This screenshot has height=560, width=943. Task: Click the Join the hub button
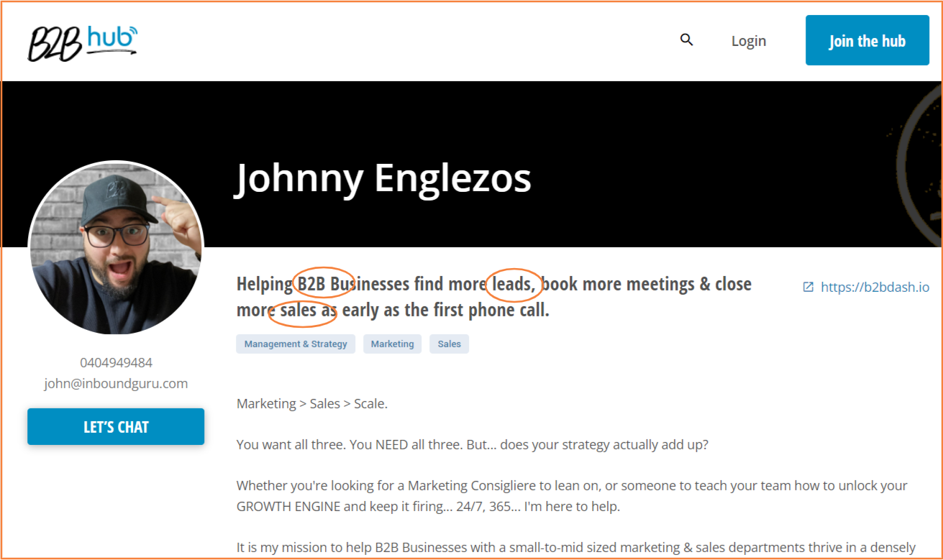coord(867,40)
